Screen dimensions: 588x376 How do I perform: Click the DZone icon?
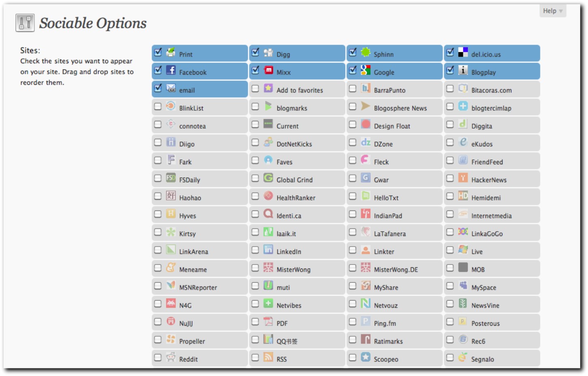(366, 142)
